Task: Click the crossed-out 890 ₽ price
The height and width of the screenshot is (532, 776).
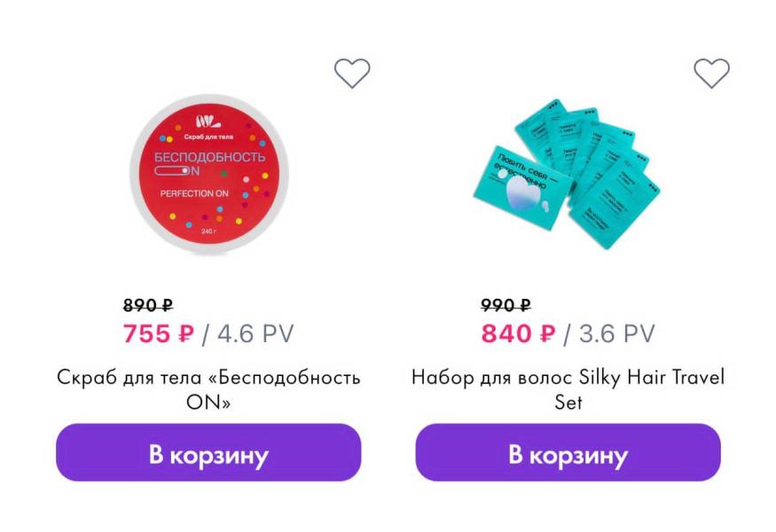Action: pos(147,306)
